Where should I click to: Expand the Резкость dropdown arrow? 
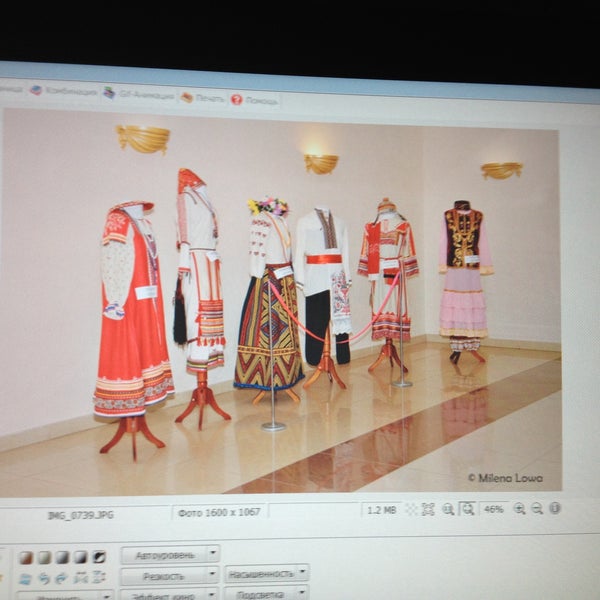[213, 576]
